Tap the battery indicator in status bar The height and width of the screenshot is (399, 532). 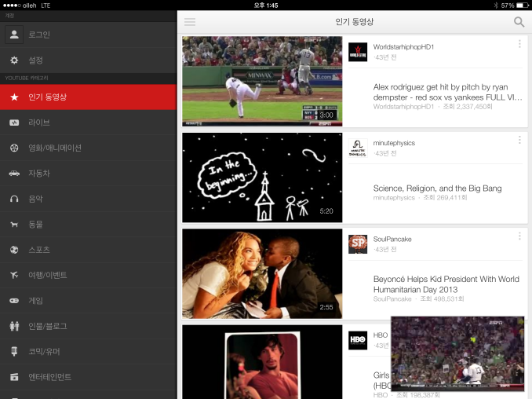(x=522, y=5)
